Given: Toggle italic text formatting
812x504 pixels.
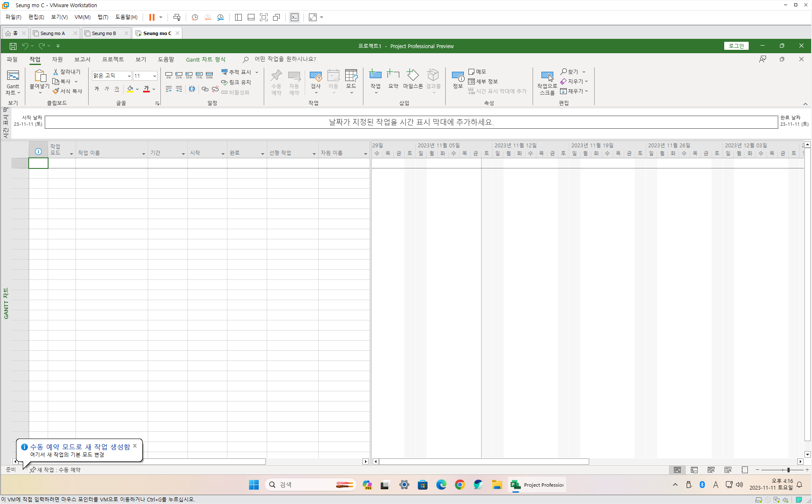Looking at the screenshot, I should click(107, 89).
